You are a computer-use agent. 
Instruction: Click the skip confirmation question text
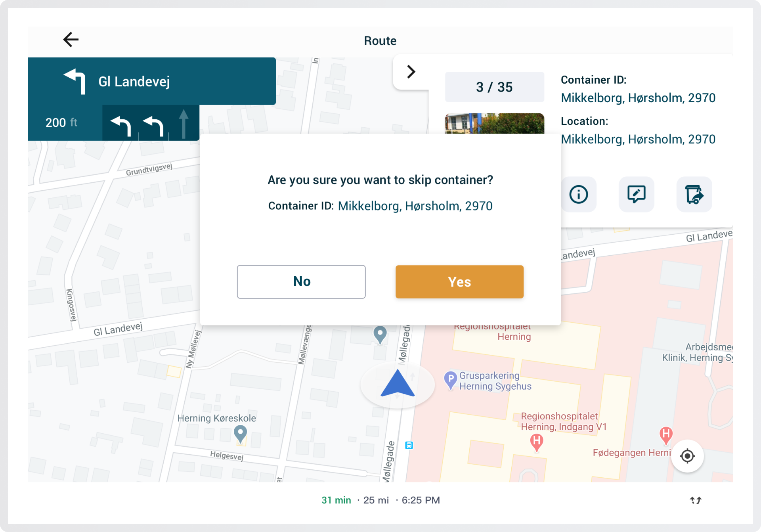pyautogui.click(x=380, y=180)
